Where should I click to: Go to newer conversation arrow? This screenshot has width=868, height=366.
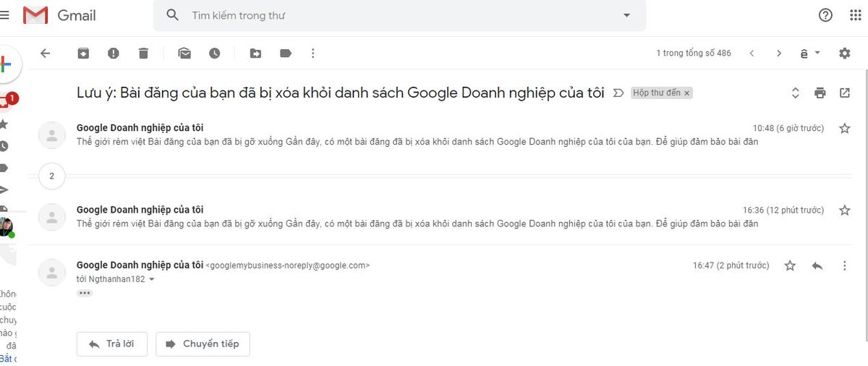pos(752,53)
